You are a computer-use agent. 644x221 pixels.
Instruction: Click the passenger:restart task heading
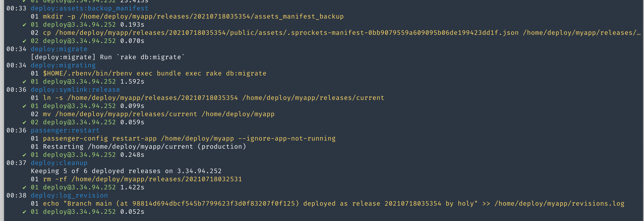tap(65, 131)
